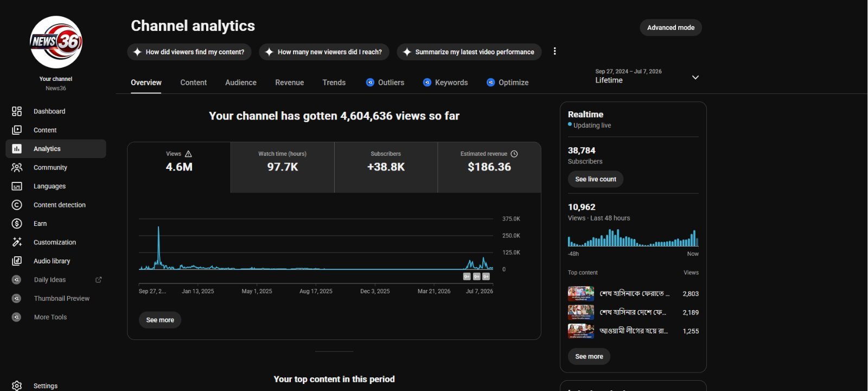868x391 pixels.
Task: Click the '10,962' views last 48 hours value
Action: 582,207
